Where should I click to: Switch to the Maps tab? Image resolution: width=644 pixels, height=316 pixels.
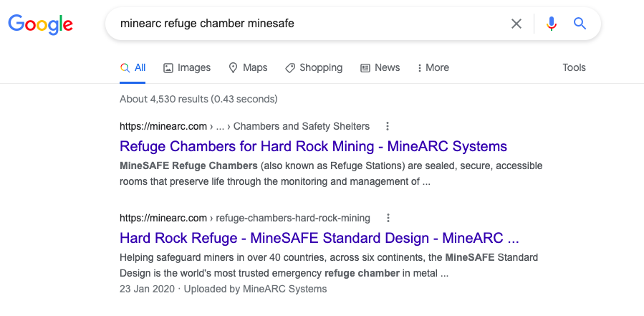pyautogui.click(x=248, y=67)
